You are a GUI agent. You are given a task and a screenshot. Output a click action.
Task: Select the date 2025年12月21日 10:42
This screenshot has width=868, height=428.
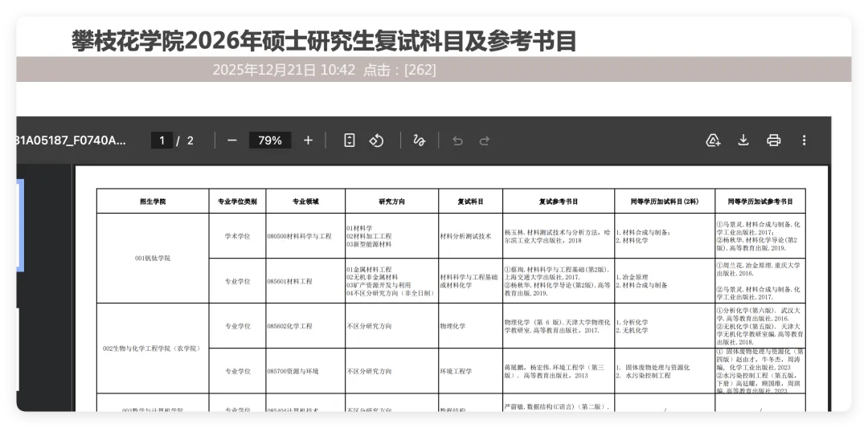pyautogui.click(x=284, y=70)
